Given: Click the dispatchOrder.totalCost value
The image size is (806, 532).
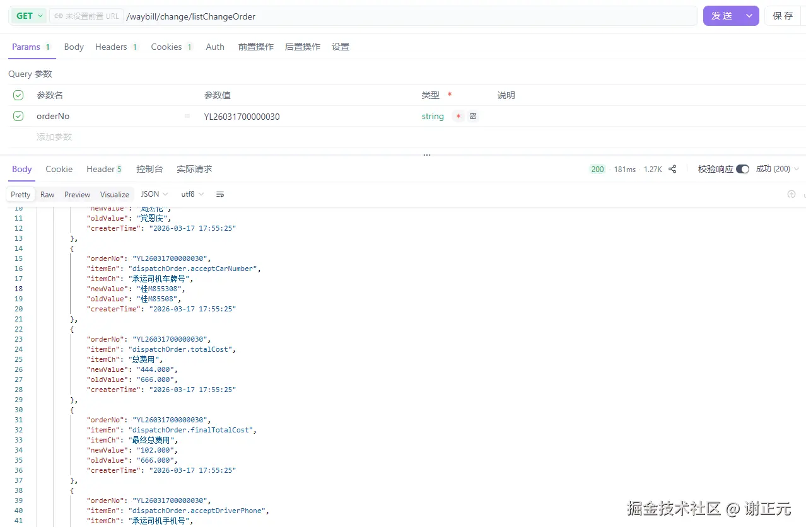Looking at the screenshot, I should [x=182, y=349].
